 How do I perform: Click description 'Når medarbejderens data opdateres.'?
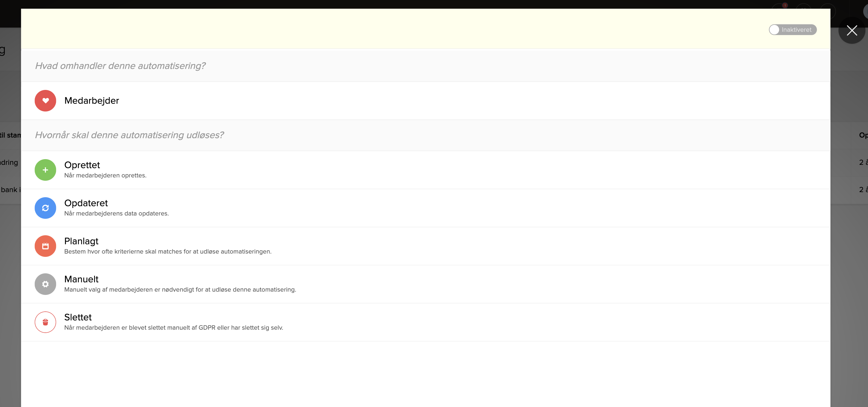(x=116, y=213)
